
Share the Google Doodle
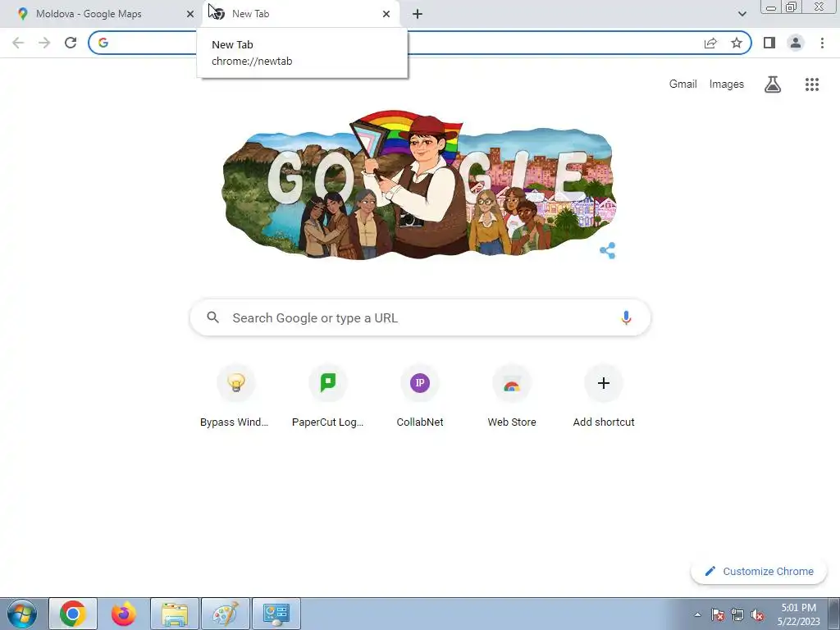tap(608, 250)
